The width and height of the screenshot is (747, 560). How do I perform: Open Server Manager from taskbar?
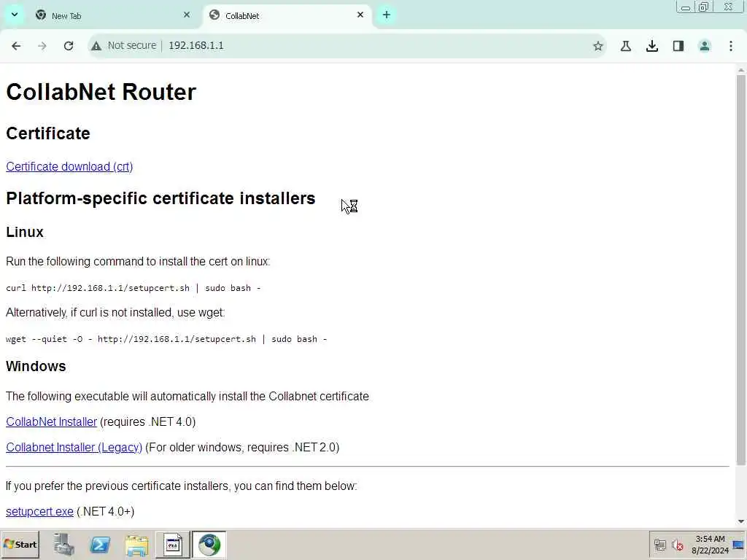pos(63,545)
